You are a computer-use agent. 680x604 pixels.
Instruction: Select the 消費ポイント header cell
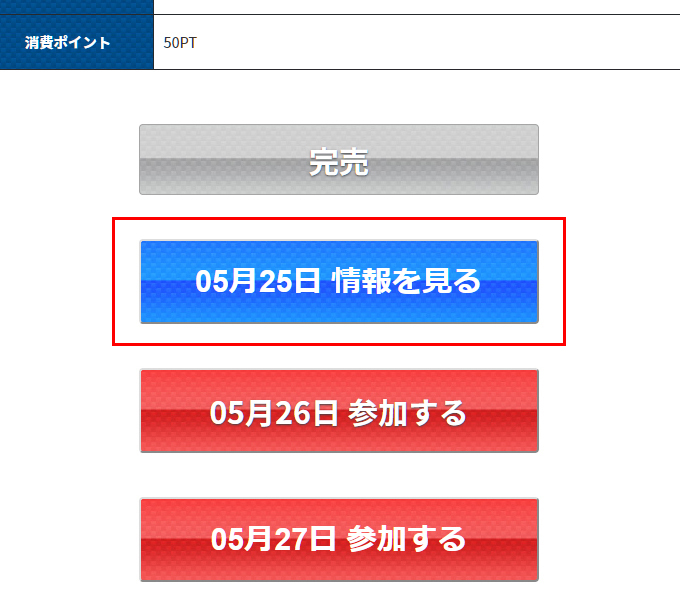point(77,42)
